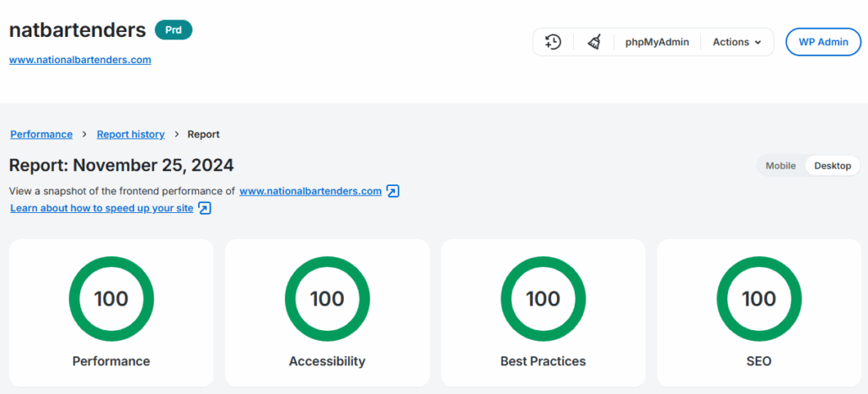The height and width of the screenshot is (394, 868).
Task: Click external link icon after speed-up link
Action: click(204, 208)
